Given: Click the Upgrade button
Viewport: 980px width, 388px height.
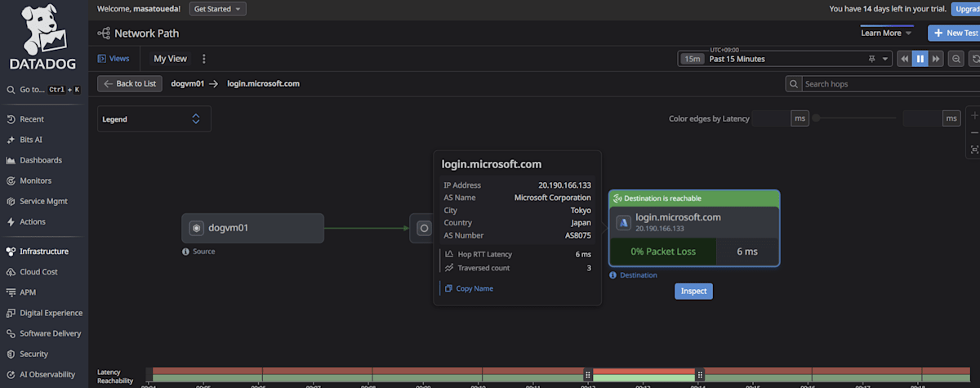Looking at the screenshot, I should (x=967, y=9).
